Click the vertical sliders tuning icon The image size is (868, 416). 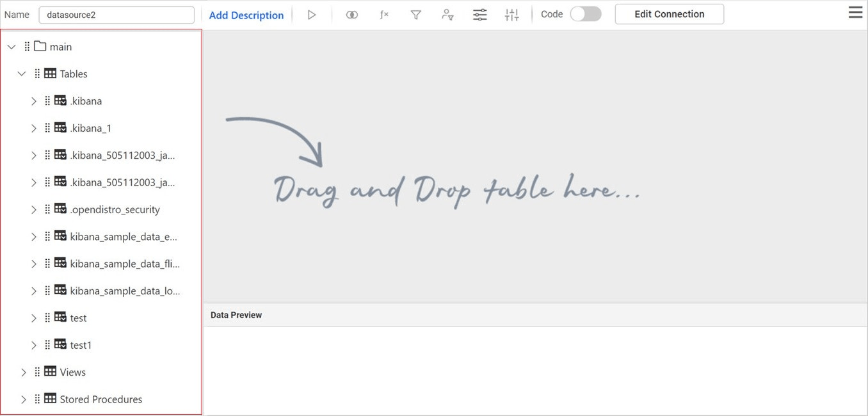point(512,15)
